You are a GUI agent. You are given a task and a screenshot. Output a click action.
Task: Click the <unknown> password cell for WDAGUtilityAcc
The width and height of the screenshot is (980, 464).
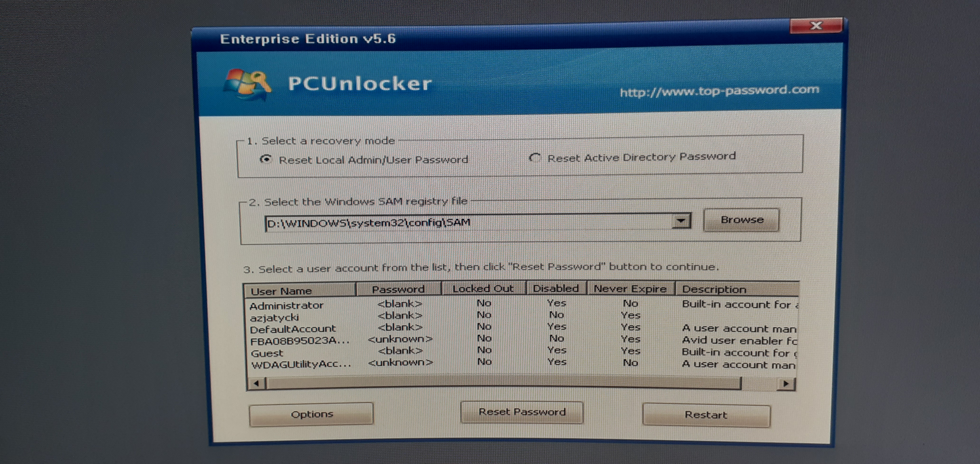(x=400, y=362)
